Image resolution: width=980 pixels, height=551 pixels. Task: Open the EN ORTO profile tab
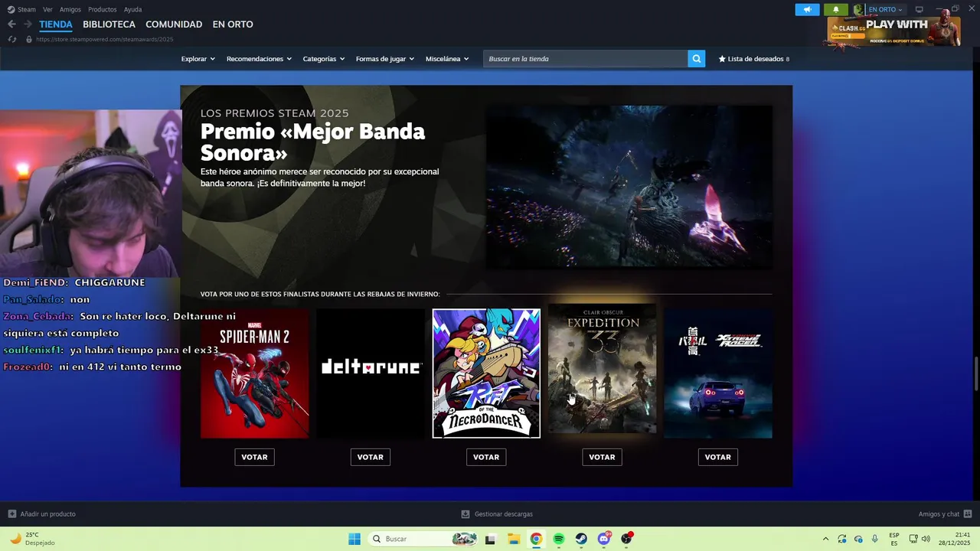point(233,24)
